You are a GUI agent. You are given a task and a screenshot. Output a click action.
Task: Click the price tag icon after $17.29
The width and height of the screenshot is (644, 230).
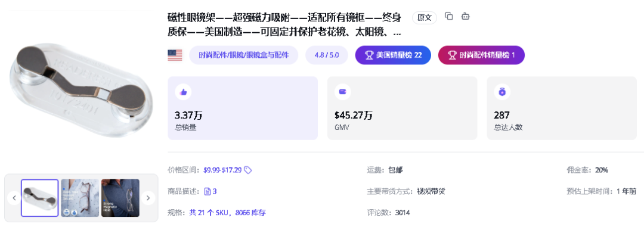tap(247, 170)
